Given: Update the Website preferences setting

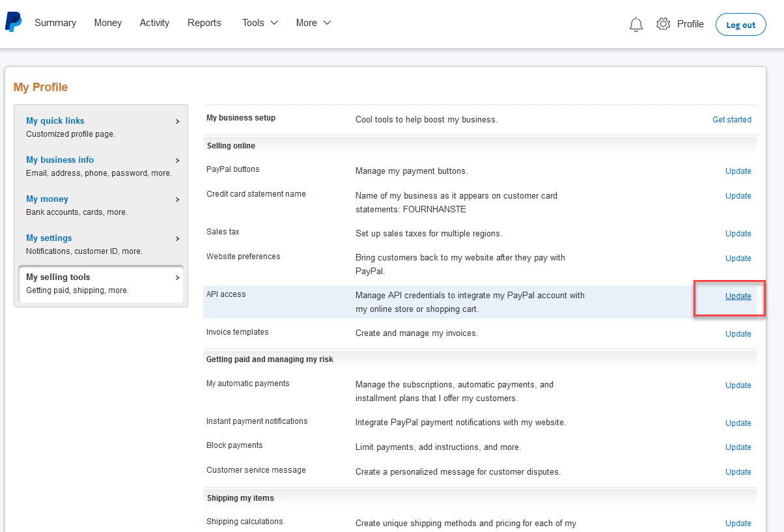Looking at the screenshot, I should tap(738, 259).
